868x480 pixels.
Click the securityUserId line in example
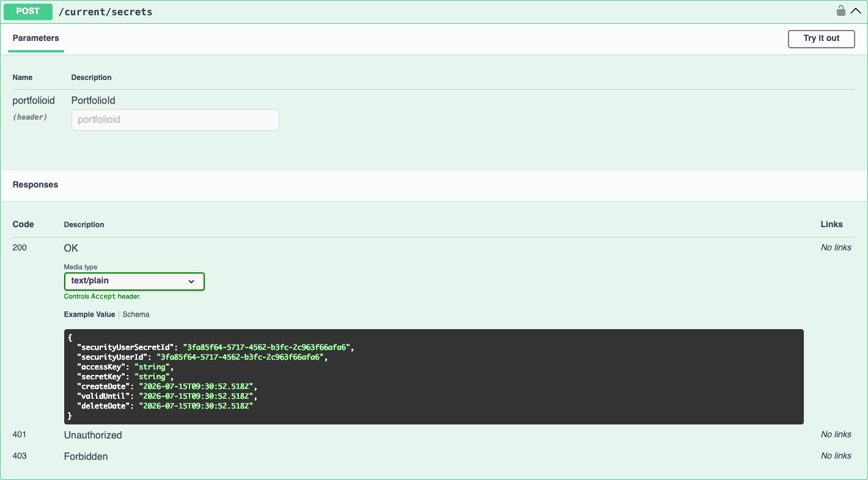click(202, 357)
